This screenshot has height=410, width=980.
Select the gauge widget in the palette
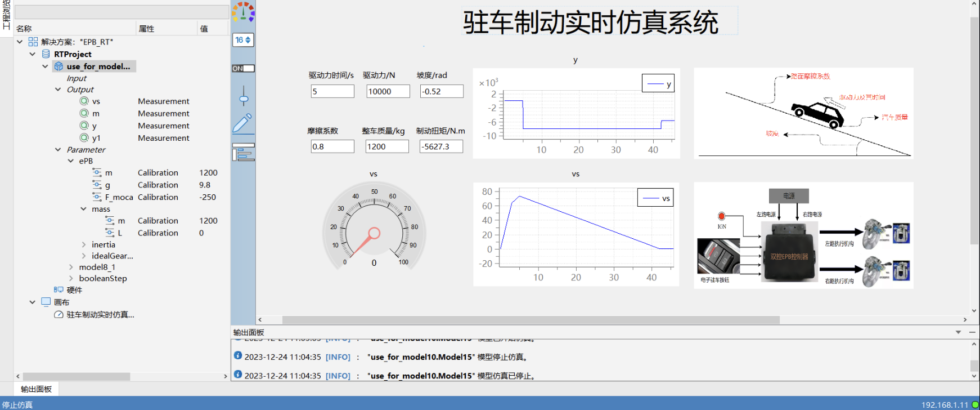243,12
